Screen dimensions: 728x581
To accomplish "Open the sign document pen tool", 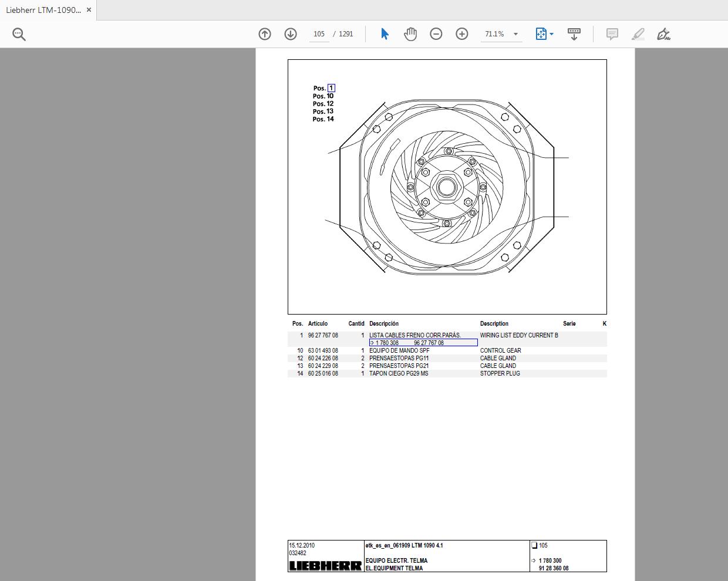I will 664,34.
